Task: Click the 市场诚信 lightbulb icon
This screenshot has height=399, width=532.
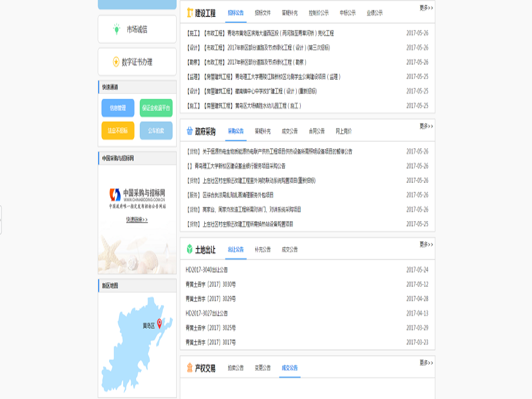Action: [116, 30]
